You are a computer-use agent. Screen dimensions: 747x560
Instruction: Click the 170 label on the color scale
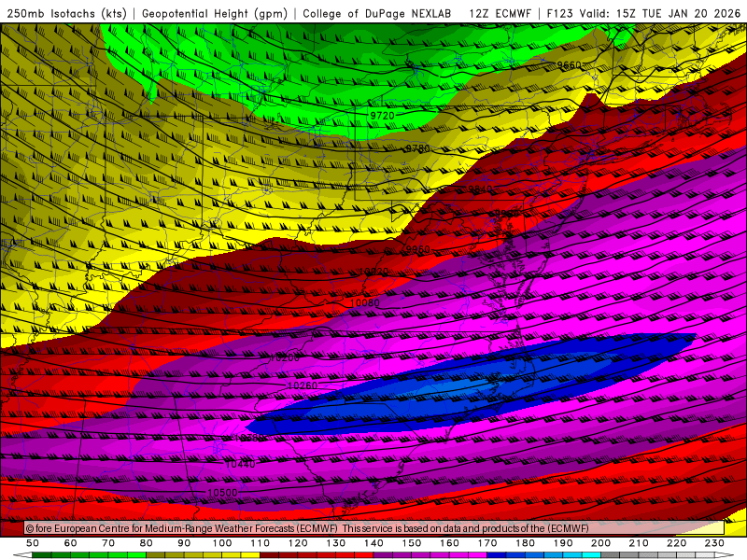487,543
